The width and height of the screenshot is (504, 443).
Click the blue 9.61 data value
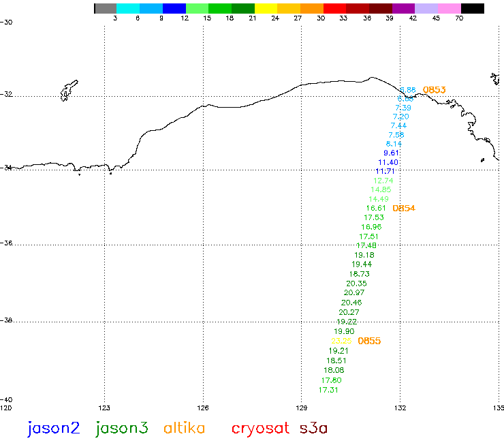click(x=391, y=153)
